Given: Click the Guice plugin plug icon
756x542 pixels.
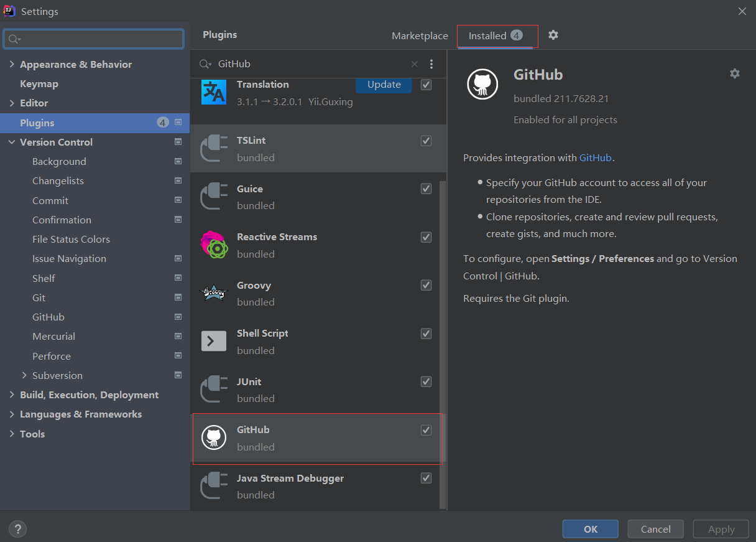Looking at the screenshot, I should coord(214,197).
